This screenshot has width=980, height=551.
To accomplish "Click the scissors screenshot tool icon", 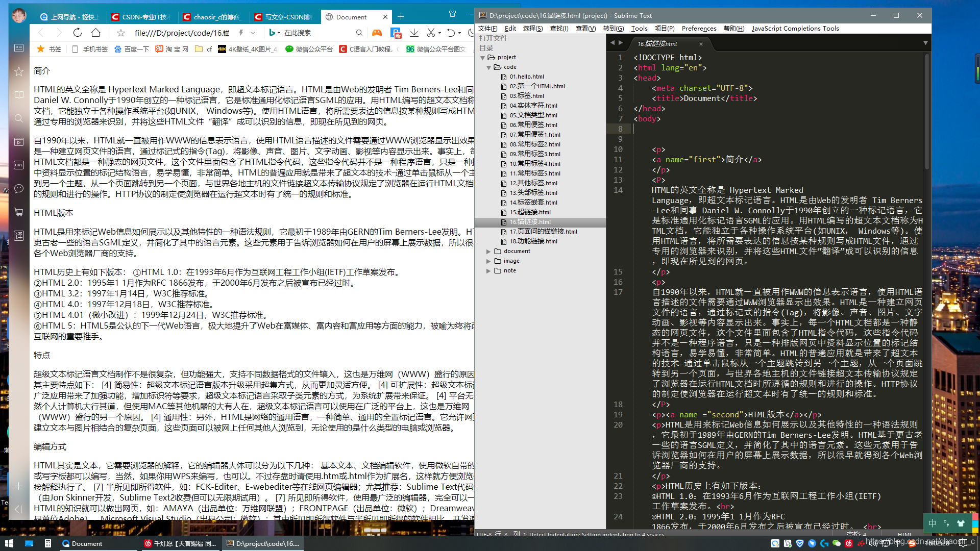I will [431, 33].
